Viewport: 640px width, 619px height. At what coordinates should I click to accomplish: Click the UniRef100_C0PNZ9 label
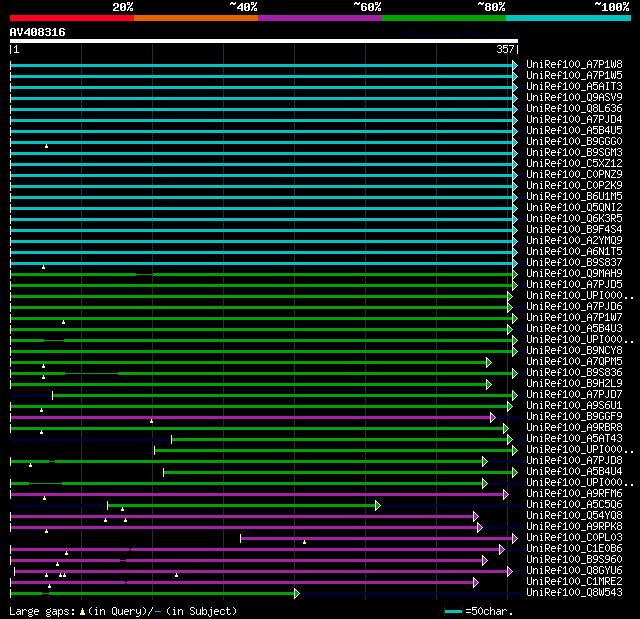pos(574,175)
